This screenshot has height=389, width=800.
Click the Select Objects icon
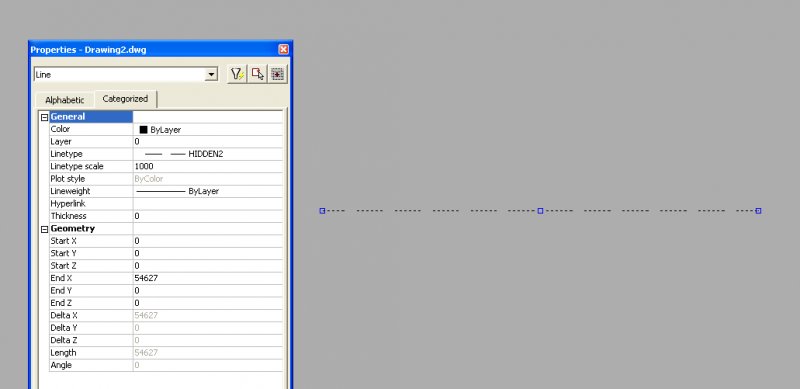tap(258, 75)
